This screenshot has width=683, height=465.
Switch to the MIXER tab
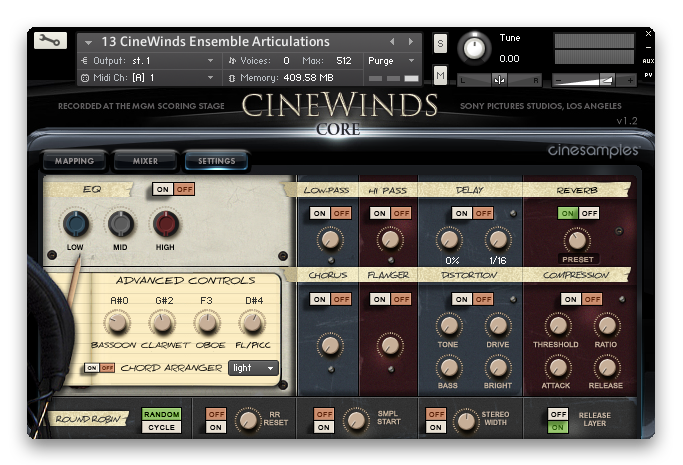(x=145, y=161)
